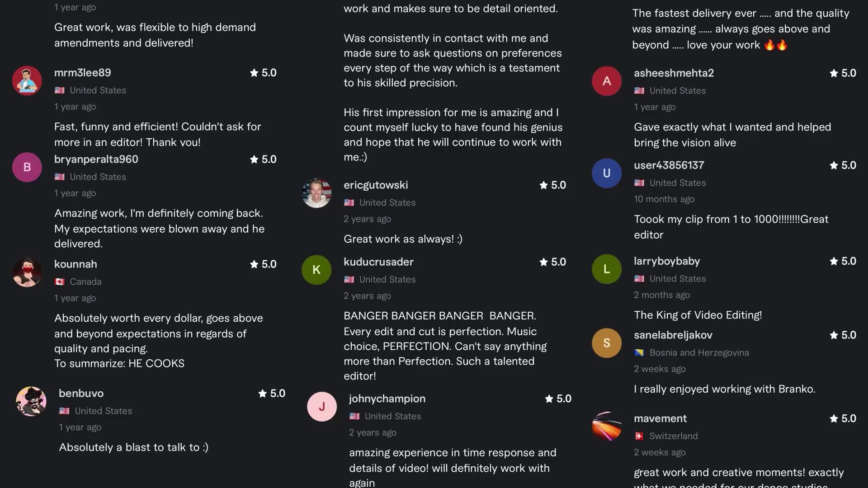This screenshot has width=868, height=488.
Task: Click sanelabreljakov's orange S avatar
Action: [607, 343]
